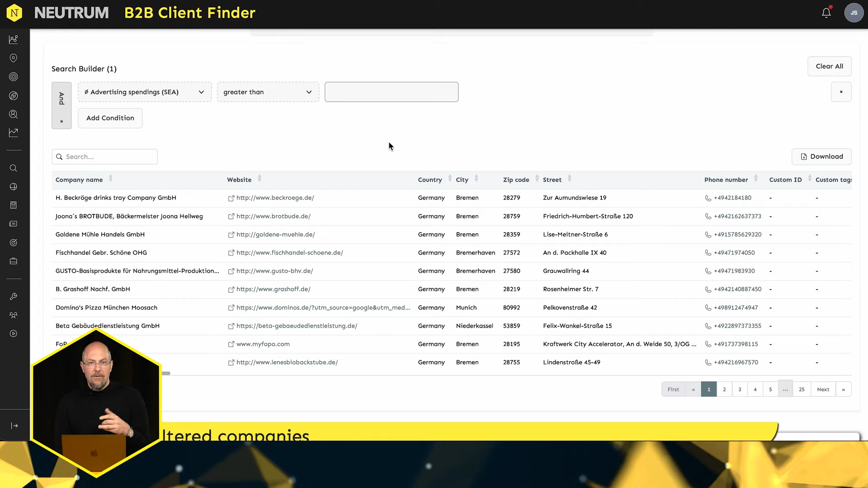868x488 pixels.
Task: Open the briefcase sidebar icon
Action: pyautogui.click(x=14, y=261)
